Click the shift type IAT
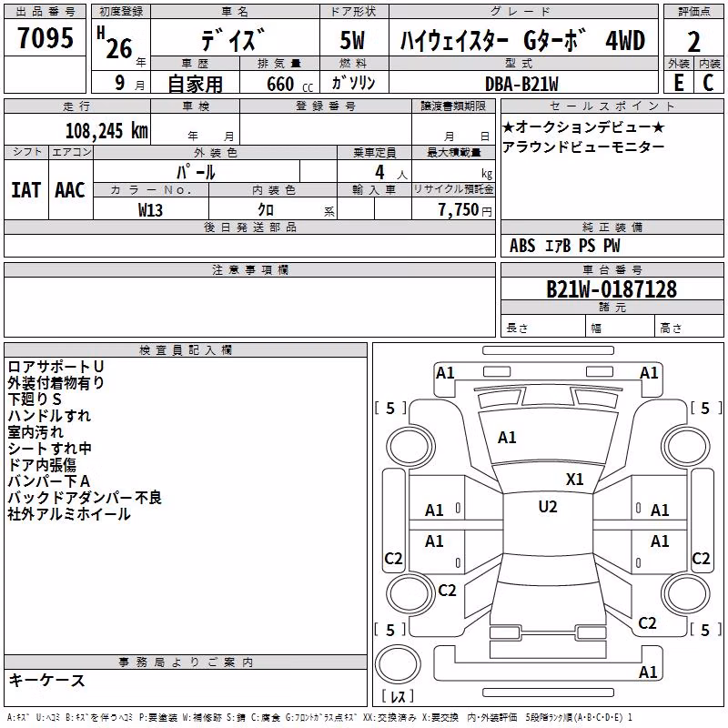This screenshot has width=728, height=728. (x=25, y=190)
